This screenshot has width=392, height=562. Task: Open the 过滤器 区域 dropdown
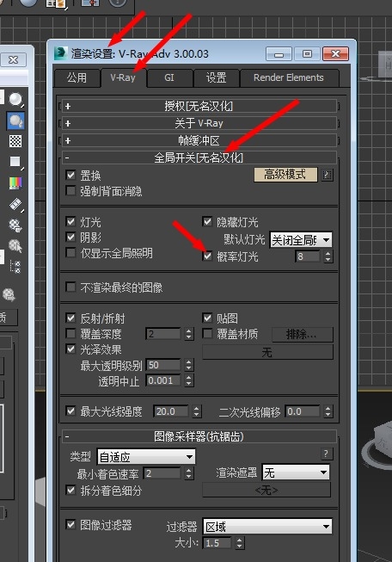coord(267,527)
